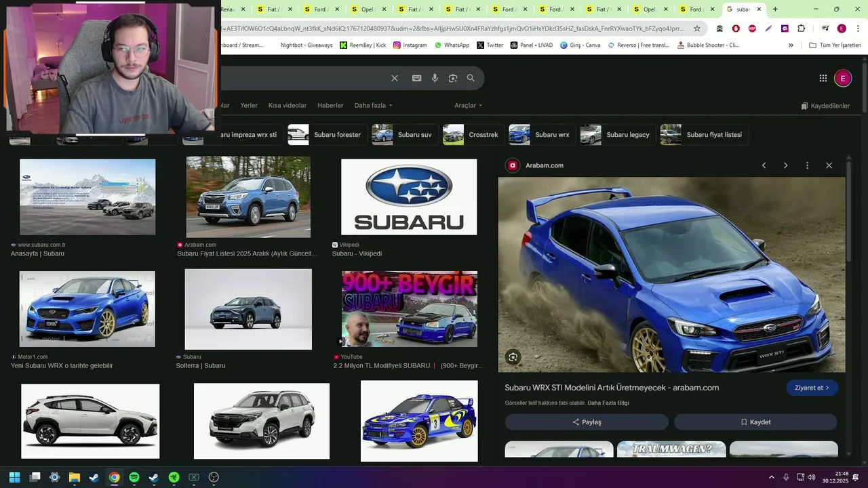
Task: Open the Google account avatar E
Action: 843,79
